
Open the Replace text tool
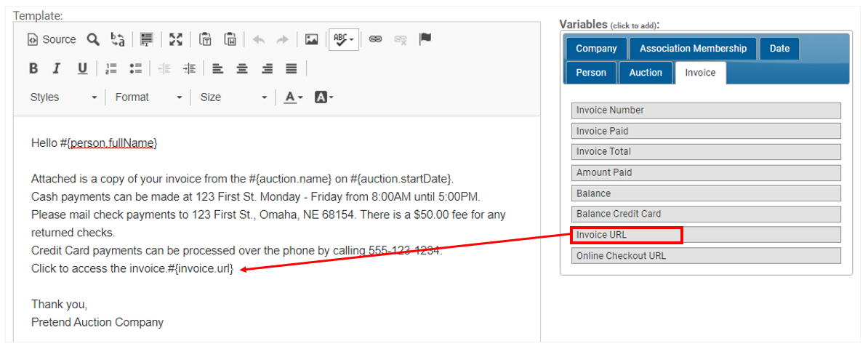click(x=117, y=39)
